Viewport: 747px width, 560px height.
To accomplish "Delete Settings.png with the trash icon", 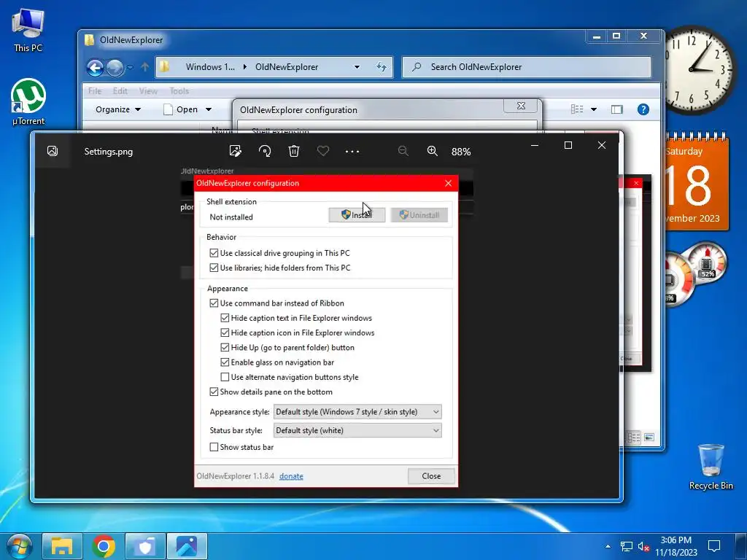I will (294, 152).
